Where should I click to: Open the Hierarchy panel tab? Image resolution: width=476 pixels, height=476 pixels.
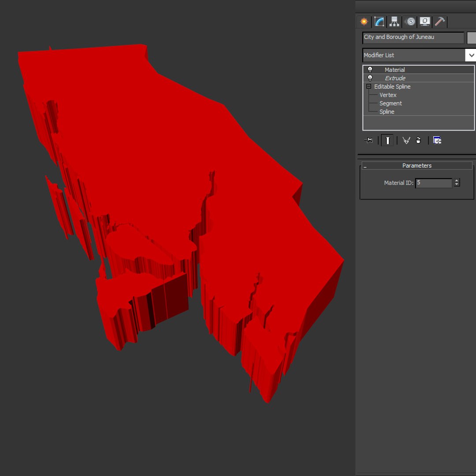(x=394, y=22)
